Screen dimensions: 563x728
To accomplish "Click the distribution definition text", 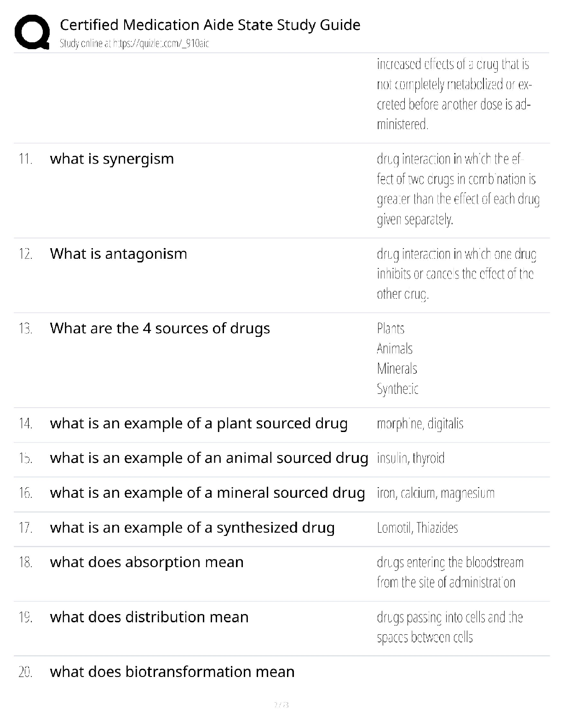I will pyautogui.click(x=449, y=627).
